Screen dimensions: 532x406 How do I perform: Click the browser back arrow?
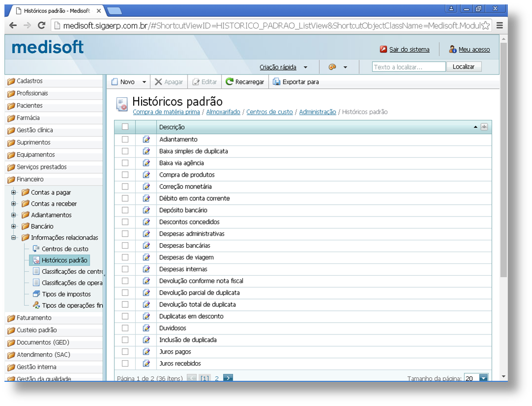point(13,26)
